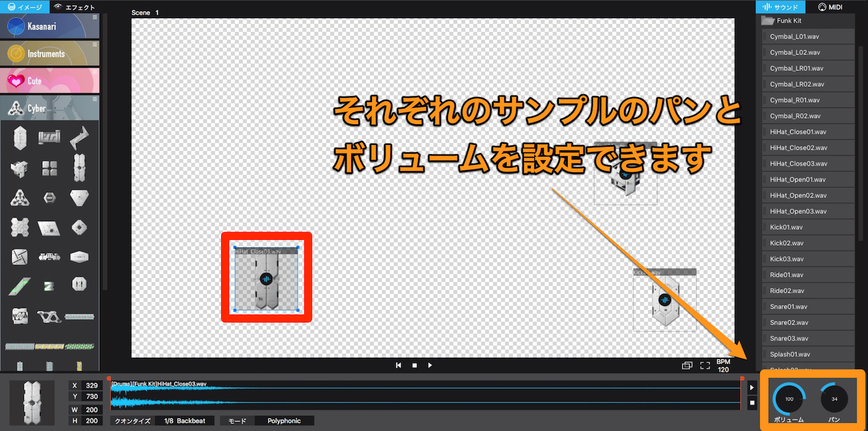Select Snare03.wav in sound list

pos(808,338)
